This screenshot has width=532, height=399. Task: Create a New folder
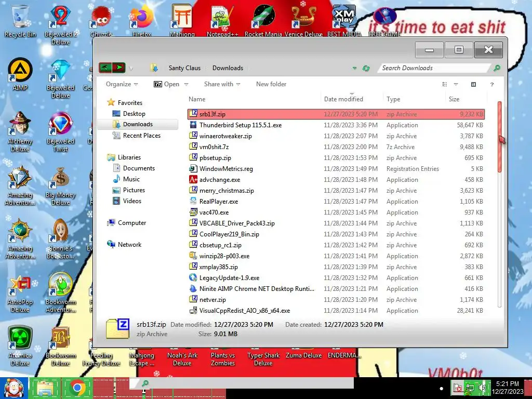(271, 84)
